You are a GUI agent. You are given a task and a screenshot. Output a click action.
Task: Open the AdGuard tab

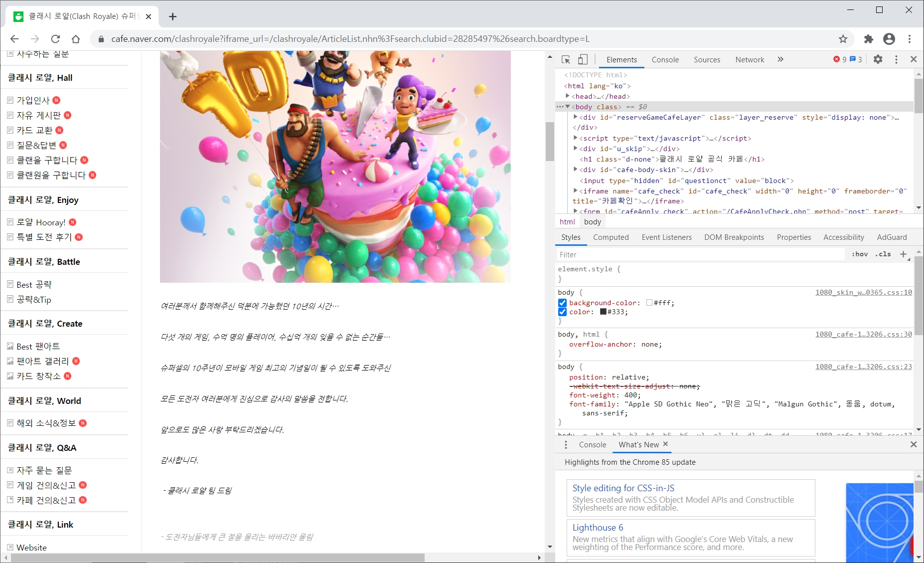pos(892,237)
